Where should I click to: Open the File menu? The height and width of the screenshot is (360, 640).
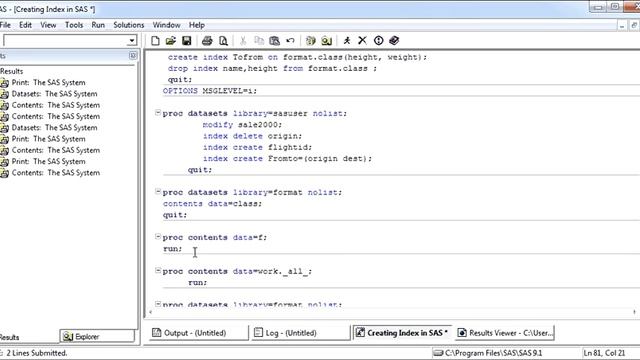[5, 25]
